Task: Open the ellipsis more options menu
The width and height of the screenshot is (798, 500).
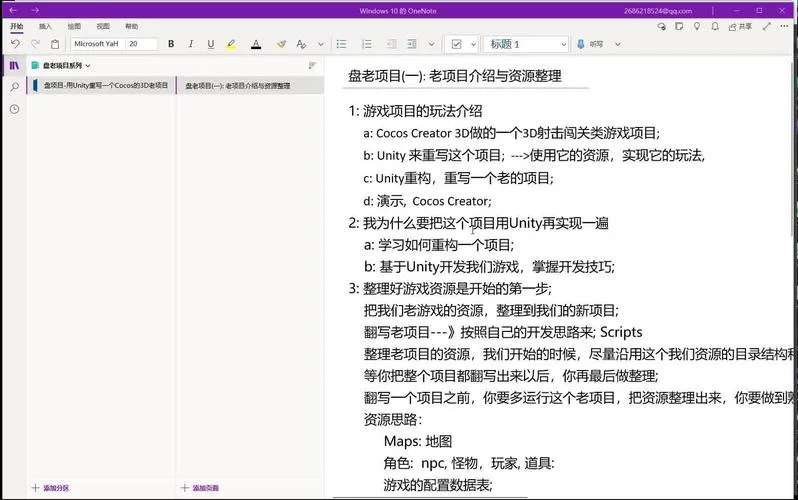Action: (x=784, y=26)
